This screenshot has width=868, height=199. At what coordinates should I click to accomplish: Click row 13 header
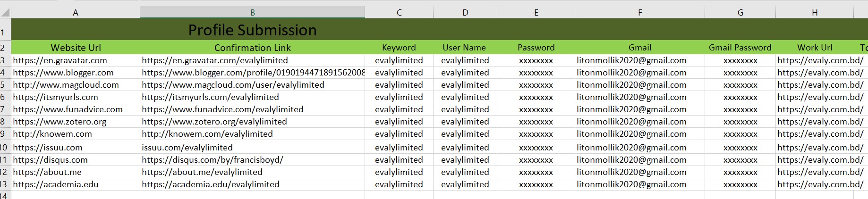tap(4, 184)
